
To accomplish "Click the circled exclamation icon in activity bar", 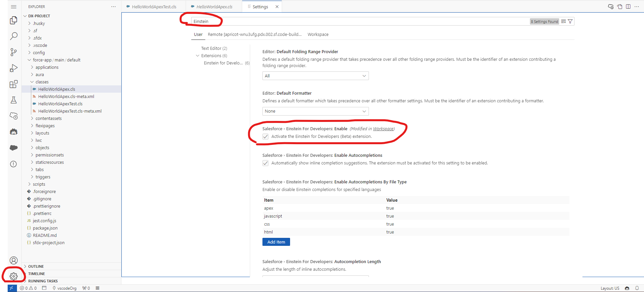I will (14, 164).
